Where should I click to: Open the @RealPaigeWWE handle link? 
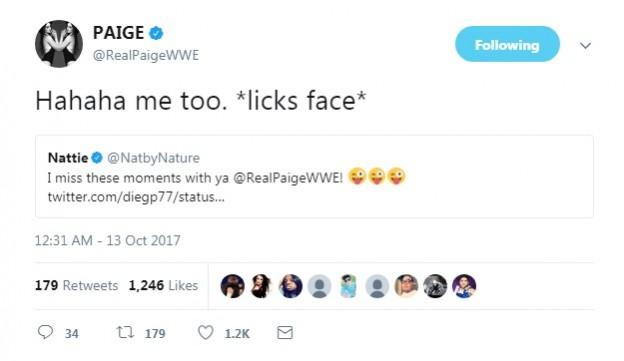click(x=146, y=55)
